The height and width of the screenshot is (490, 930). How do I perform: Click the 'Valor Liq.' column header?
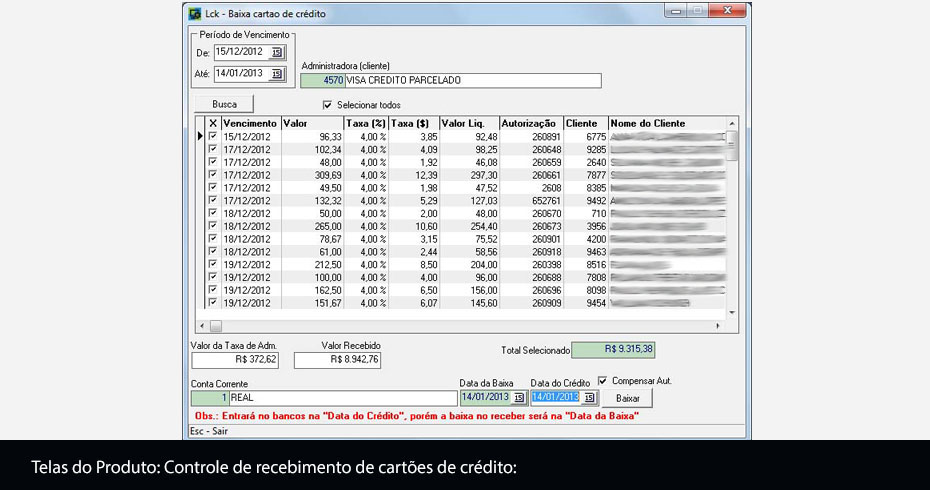[x=468, y=123]
